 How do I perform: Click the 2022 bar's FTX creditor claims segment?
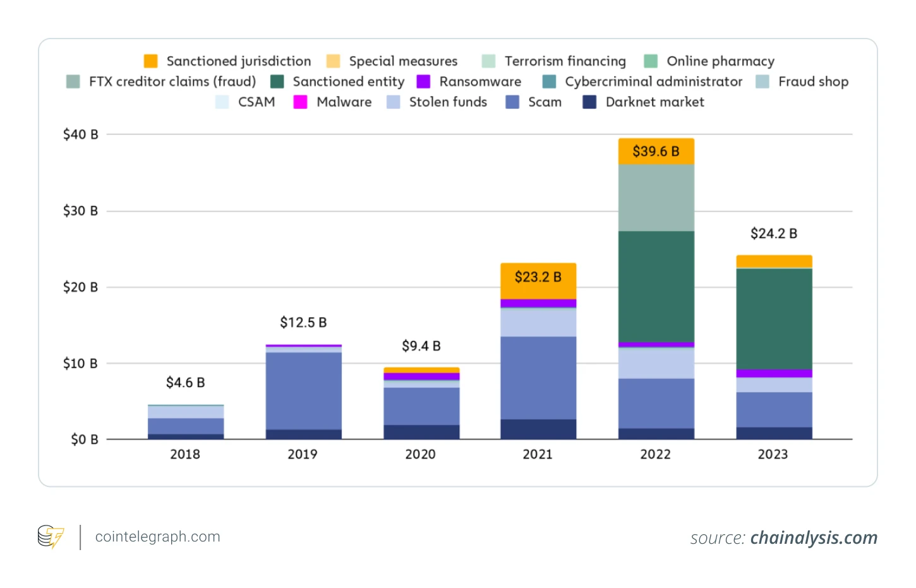pos(656,198)
